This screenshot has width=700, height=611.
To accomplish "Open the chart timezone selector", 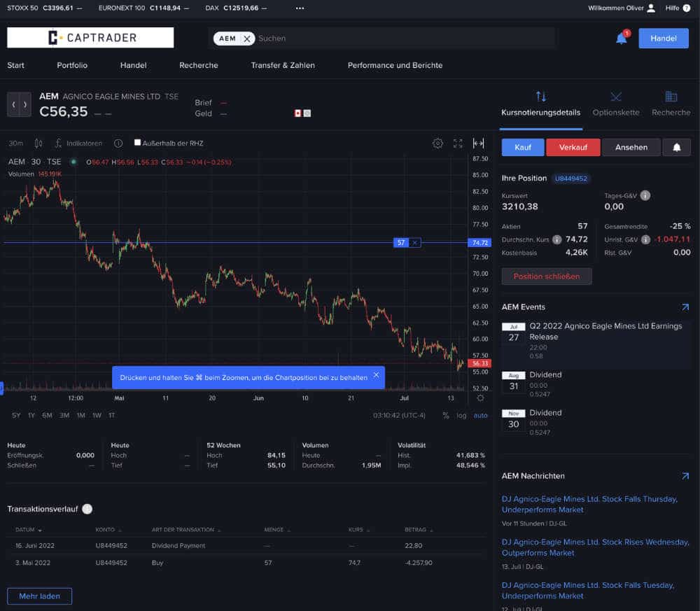I will click(399, 416).
